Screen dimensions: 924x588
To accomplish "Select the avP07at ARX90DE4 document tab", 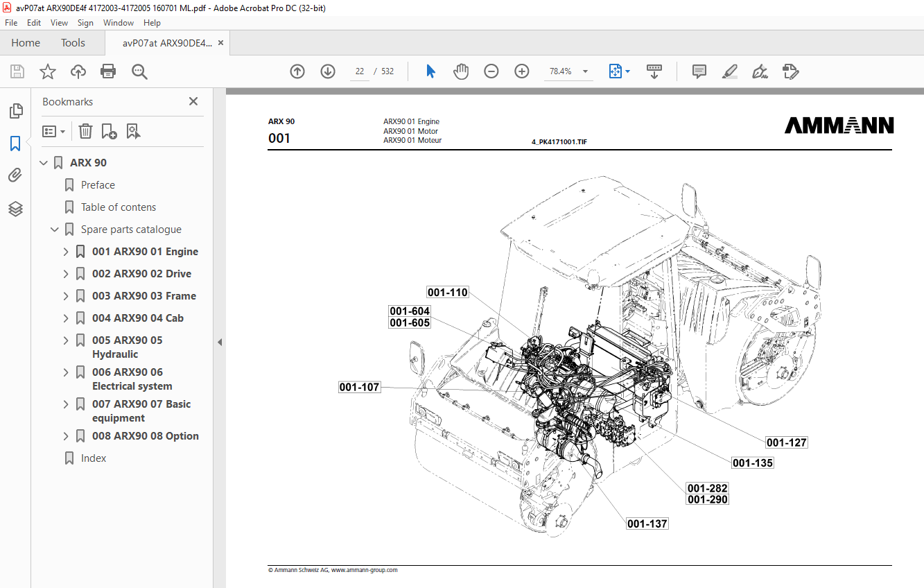I will tap(166, 43).
